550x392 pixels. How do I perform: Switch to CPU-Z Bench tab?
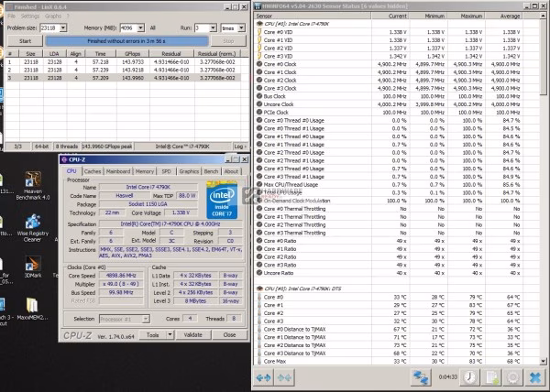coord(211,171)
